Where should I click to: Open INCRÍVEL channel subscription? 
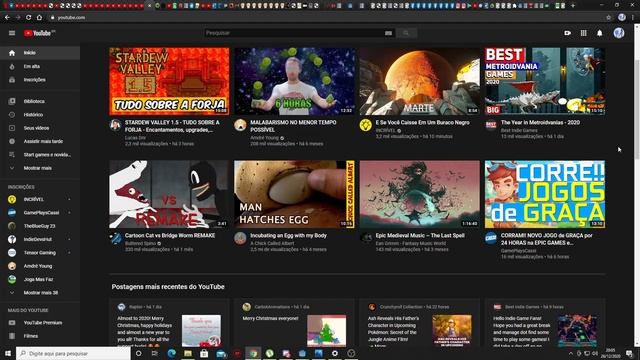40,199
